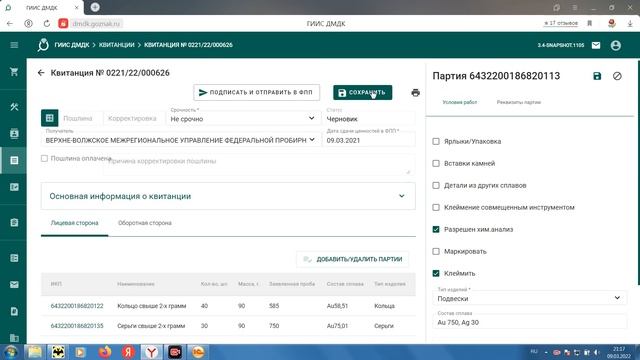Tick the Пошлина оплачена checkbox
The height and width of the screenshot is (360, 640).
click(x=44, y=158)
